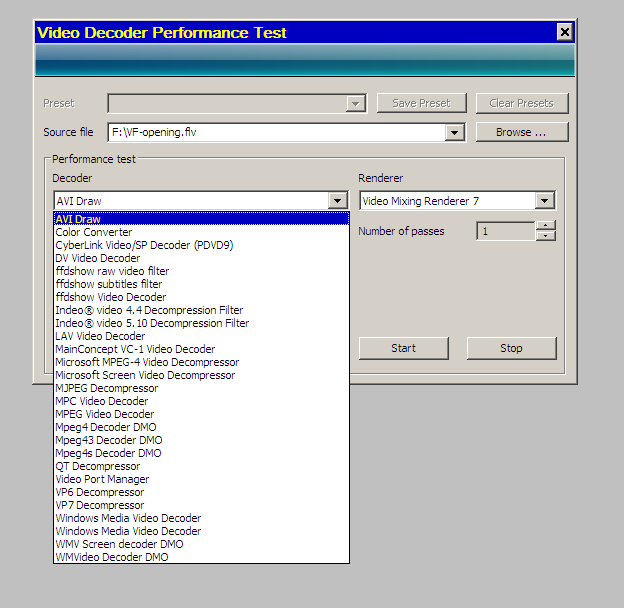The height and width of the screenshot is (608, 624).
Task: Click Browse to pick source file
Action: tap(522, 132)
